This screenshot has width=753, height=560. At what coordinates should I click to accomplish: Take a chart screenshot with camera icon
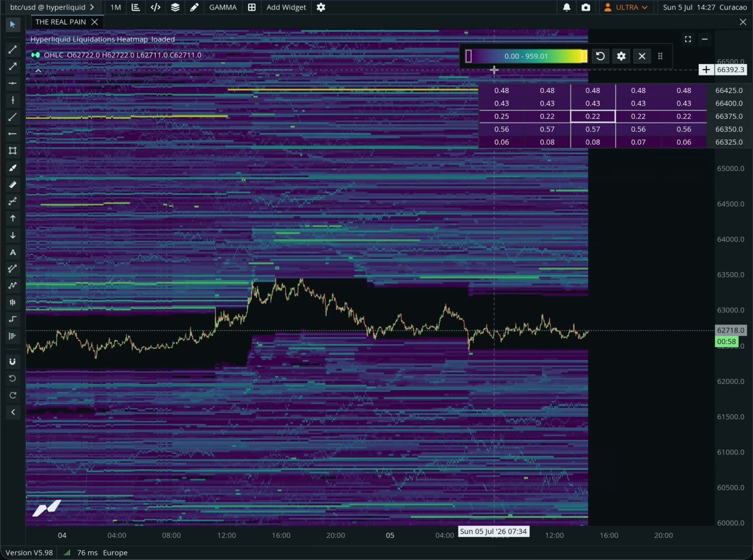[585, 8]
